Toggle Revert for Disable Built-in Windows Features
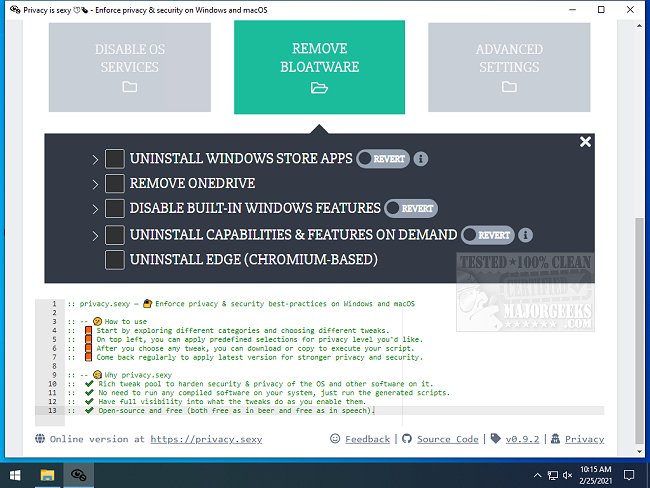The width and height of the screenshot is (650, 488). click(x=411, y=209)
